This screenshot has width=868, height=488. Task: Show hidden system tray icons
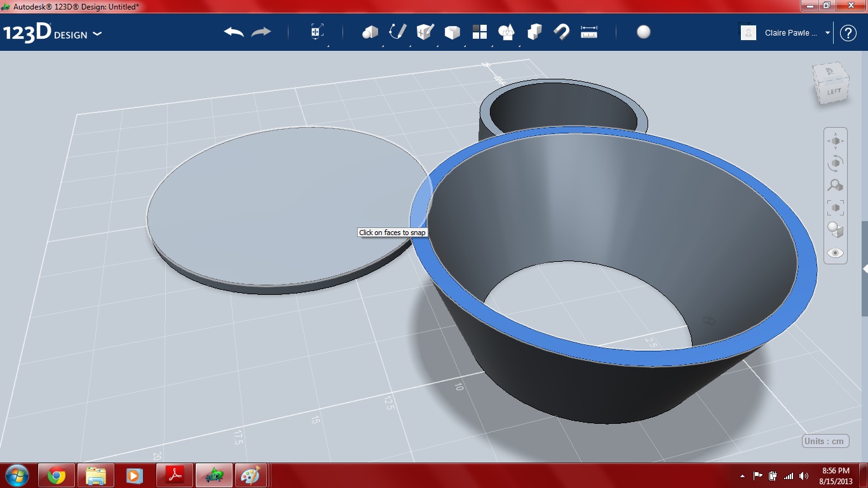pyautogui.click(x=742, y=476)
